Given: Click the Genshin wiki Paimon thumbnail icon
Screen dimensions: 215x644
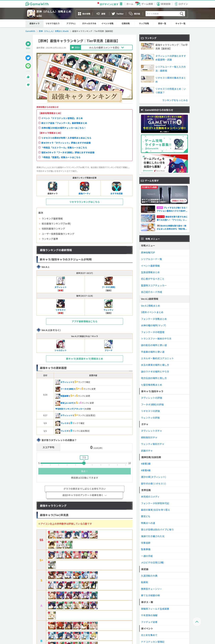Looking at the screenshot, I should (x=31, y=14).
